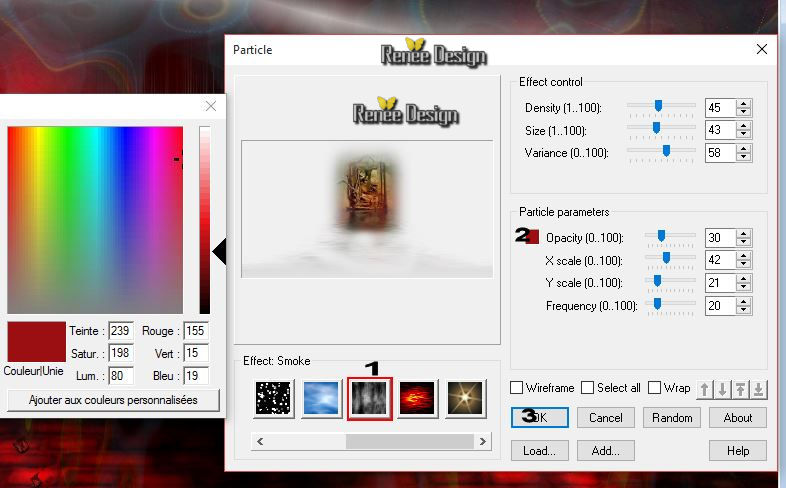
Task: Click the move to top arrow icon
Action: point(740,389)
